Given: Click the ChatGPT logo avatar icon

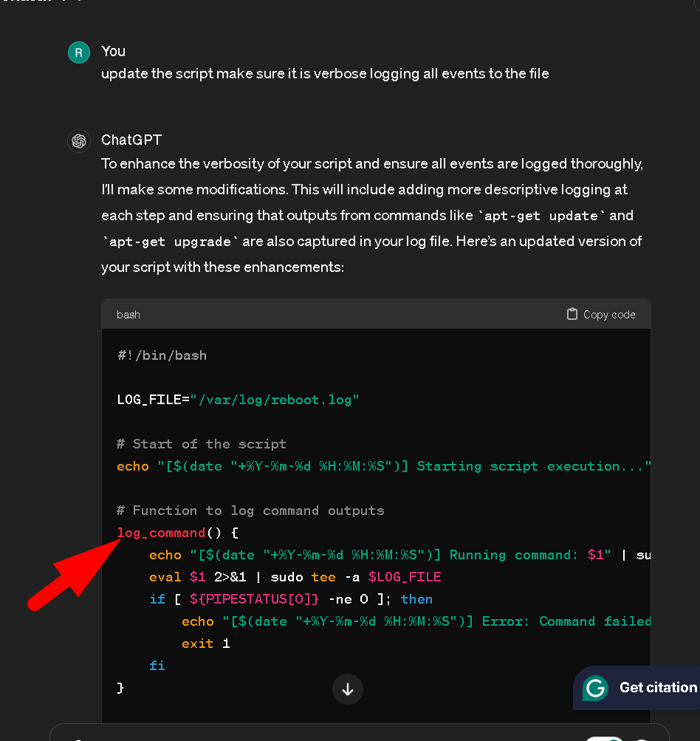Looking at the screenshot, I should click(x=79, y=141).
